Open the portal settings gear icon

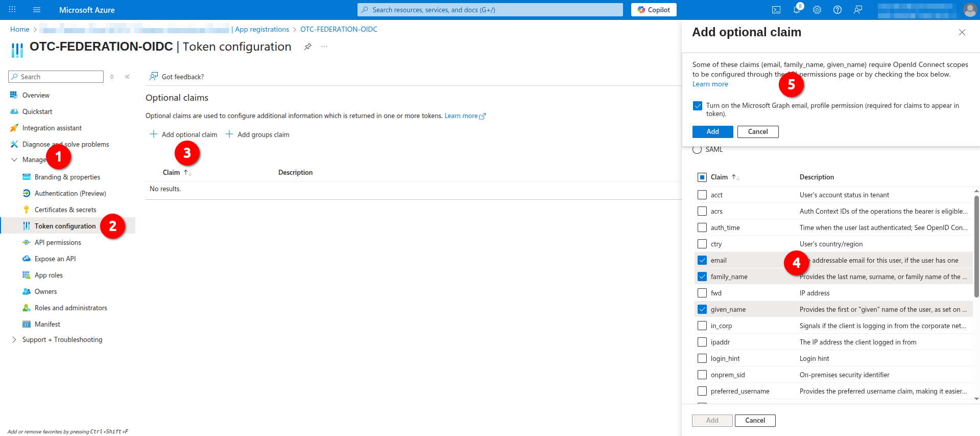coord(817,10)
